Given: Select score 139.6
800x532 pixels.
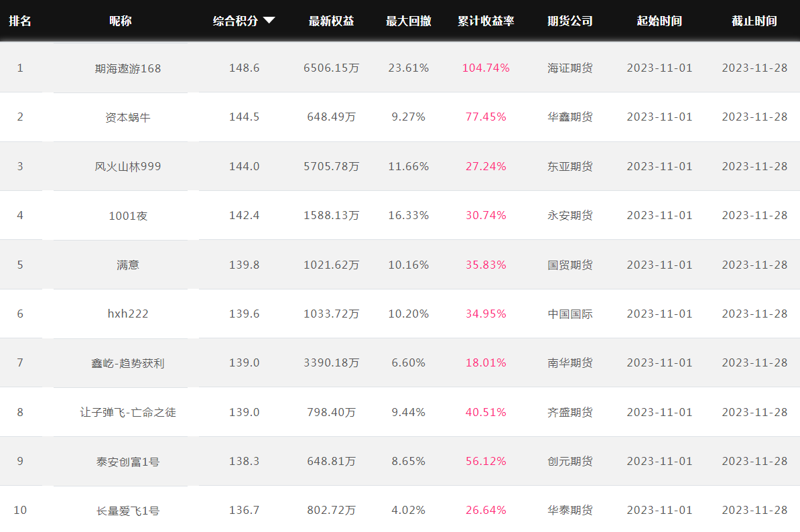Looking at the screenshot, I should (x=245, y=314).
